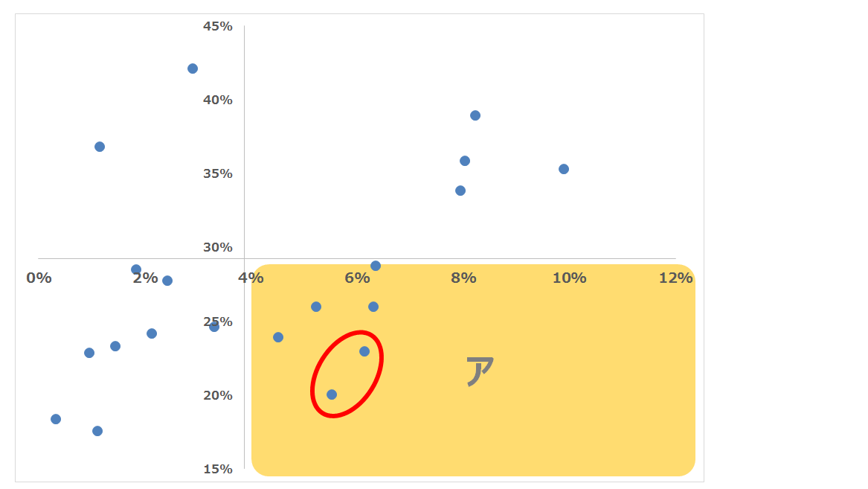Select the bottommost data point on the chart
Screen dimensions: 868x489
[x=97, y=431]
